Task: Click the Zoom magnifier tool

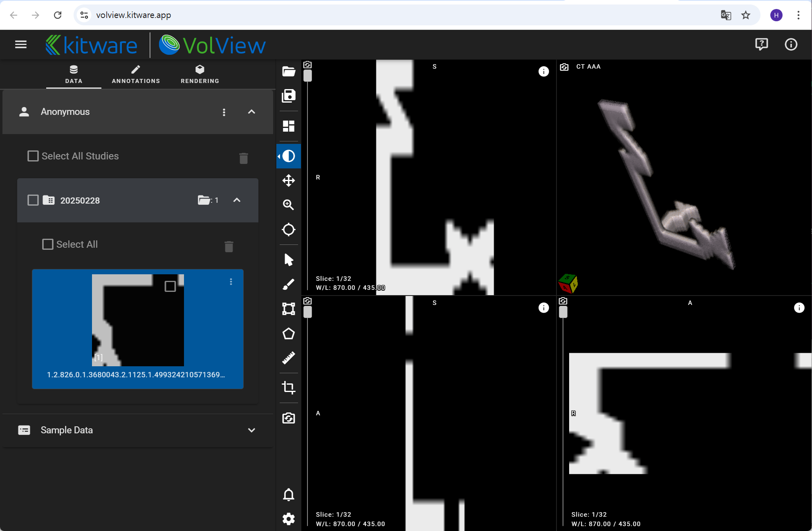Action: [289, 205]
